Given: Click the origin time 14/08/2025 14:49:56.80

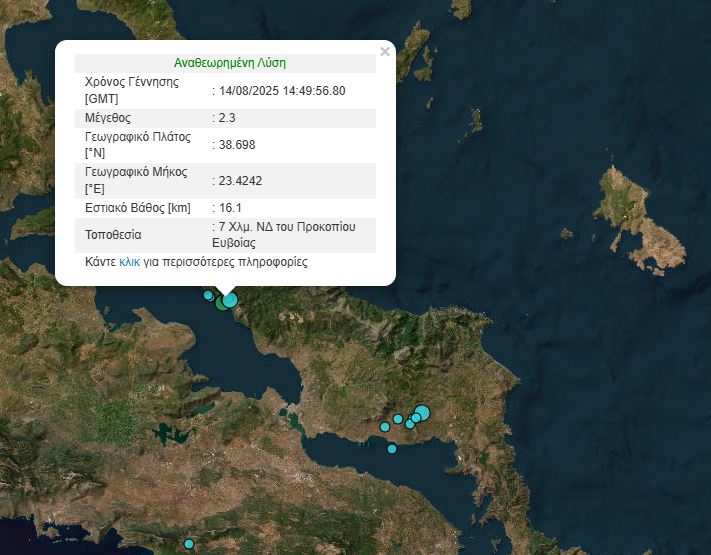Looking at the screenshot, I should 282,91.
